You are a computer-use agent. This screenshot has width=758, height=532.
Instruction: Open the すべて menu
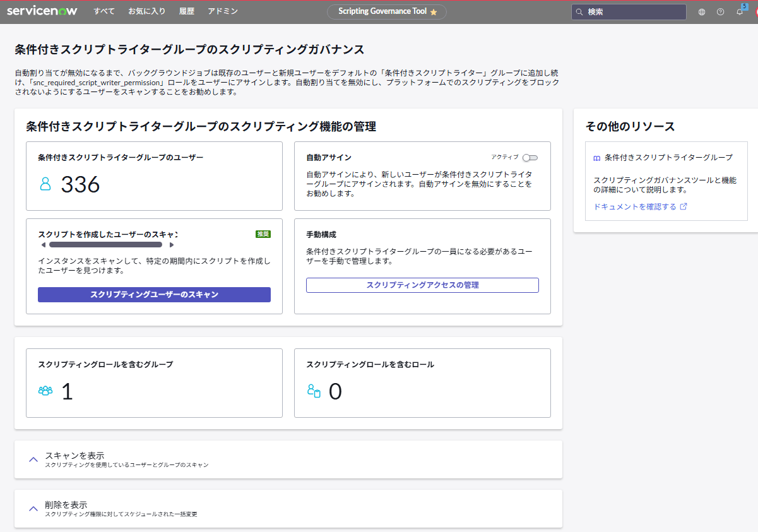click(x=104, y=11)
